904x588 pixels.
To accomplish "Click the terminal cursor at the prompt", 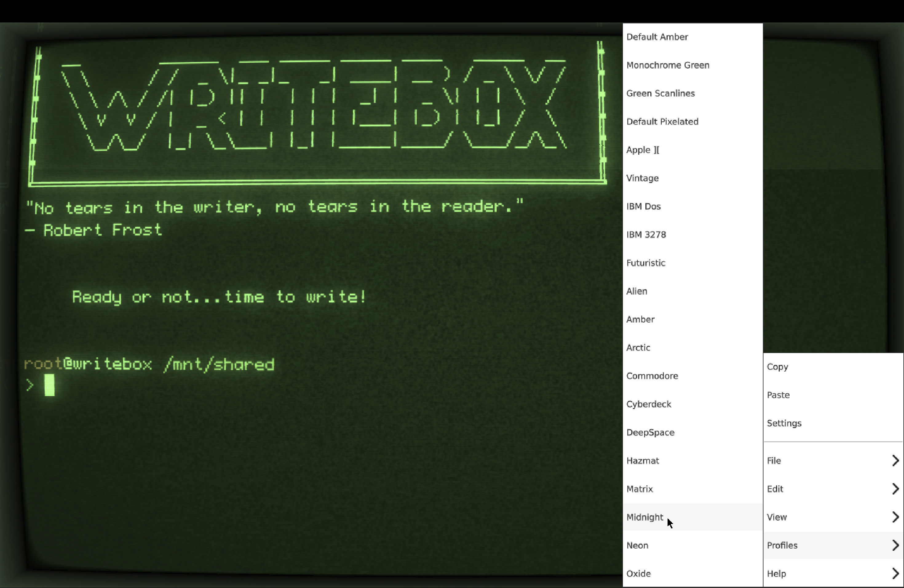I will (50, 385).
